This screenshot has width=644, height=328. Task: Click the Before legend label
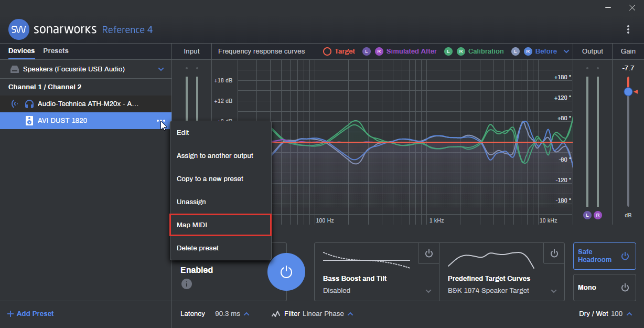tap(546, 51)
